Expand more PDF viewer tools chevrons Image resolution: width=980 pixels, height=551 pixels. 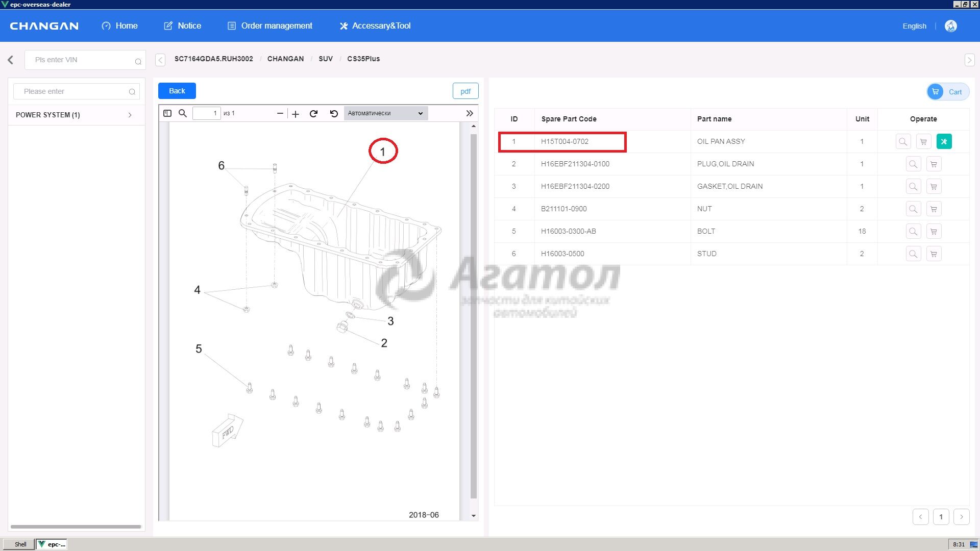470,113
